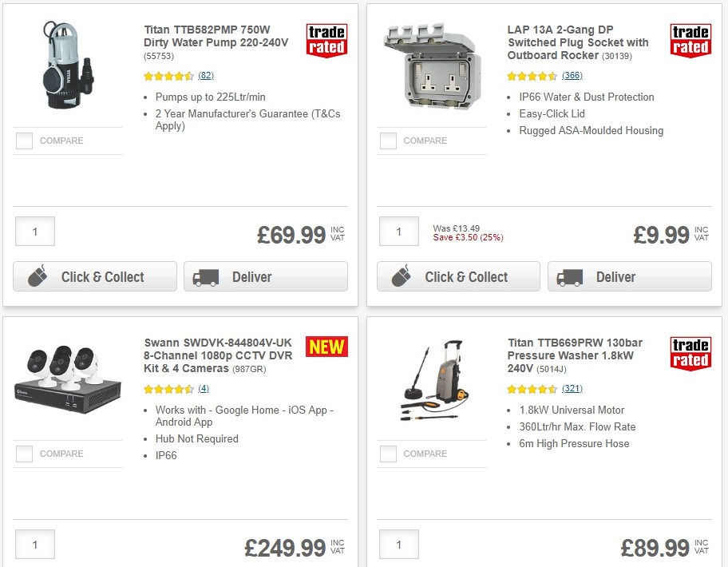Select the pressure washer quantity field
This screenshot has height=567, width=728.
click(398, 544)
